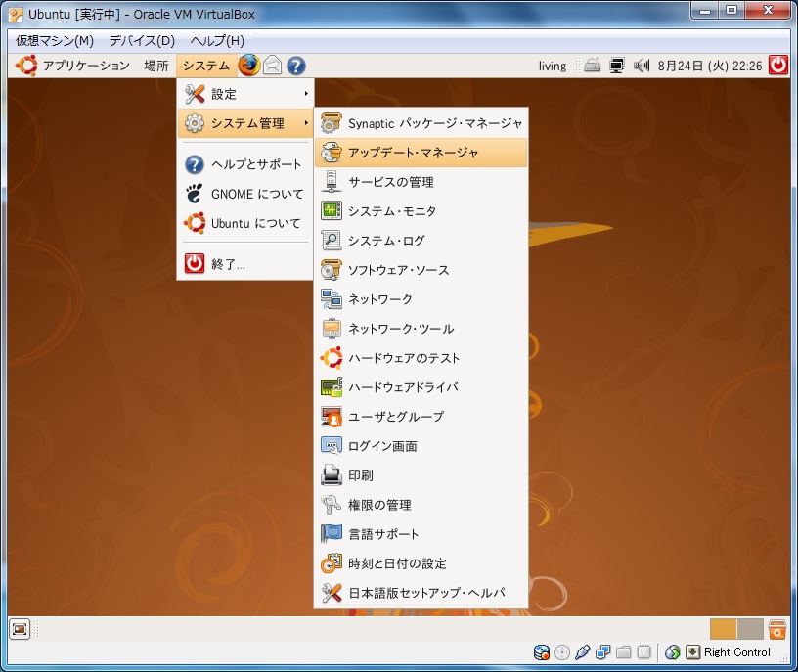Click the VirtualBox hard disk status icon
This screenshot has width=798, height=672.
(x=541, y=652)
